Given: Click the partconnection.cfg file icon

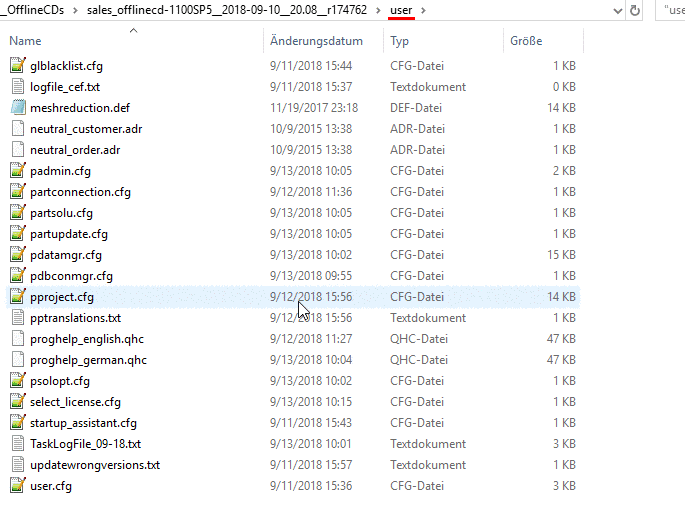Looking at the screenshot, I should coord(17,191).
